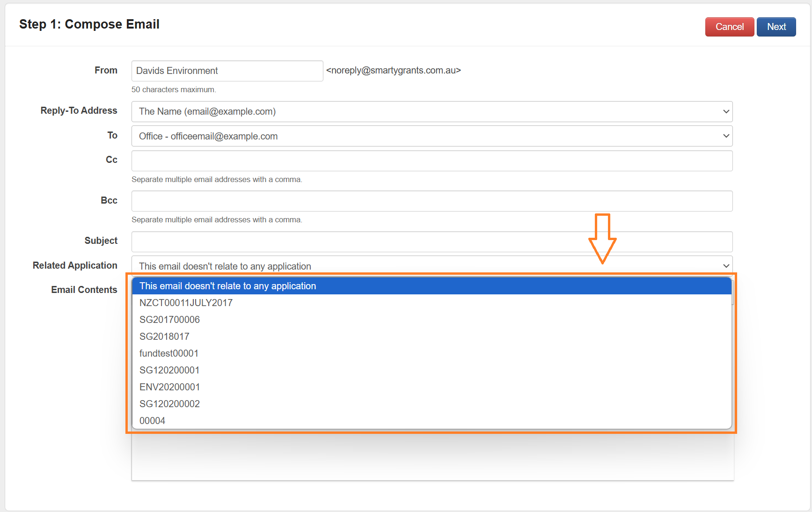This screenshot has width=812, height=512.
Task: Collapse the Related Application dropdown
Action: (432, 265)
